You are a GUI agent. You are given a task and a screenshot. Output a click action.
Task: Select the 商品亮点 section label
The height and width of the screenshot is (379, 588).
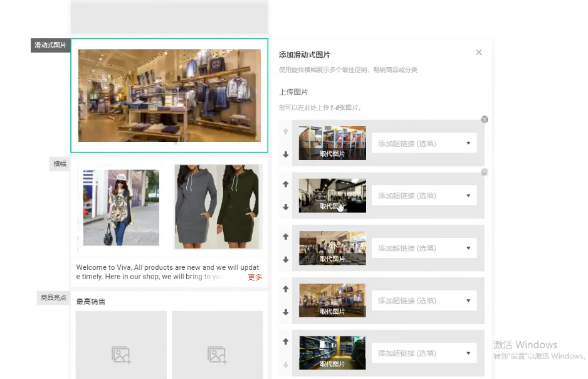click(x=53, y=298)
